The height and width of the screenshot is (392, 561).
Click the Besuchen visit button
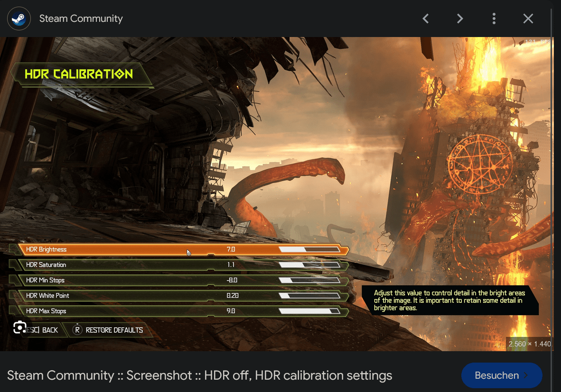click(x=502, y=375)
